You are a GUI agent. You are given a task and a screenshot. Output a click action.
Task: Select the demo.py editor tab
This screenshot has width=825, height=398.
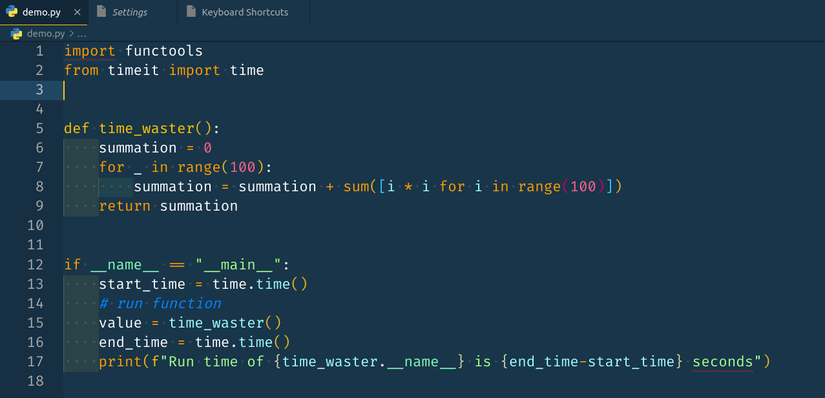[x=44, y=12]
